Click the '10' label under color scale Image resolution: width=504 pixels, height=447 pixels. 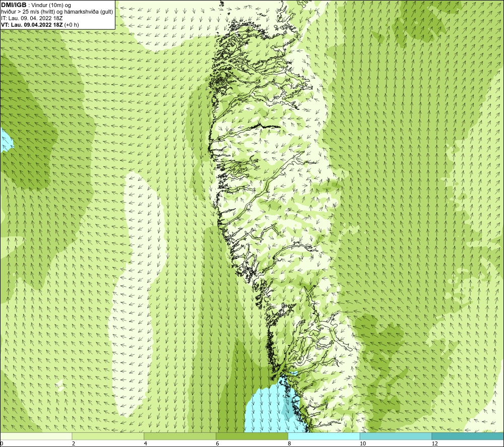point(362,444)
